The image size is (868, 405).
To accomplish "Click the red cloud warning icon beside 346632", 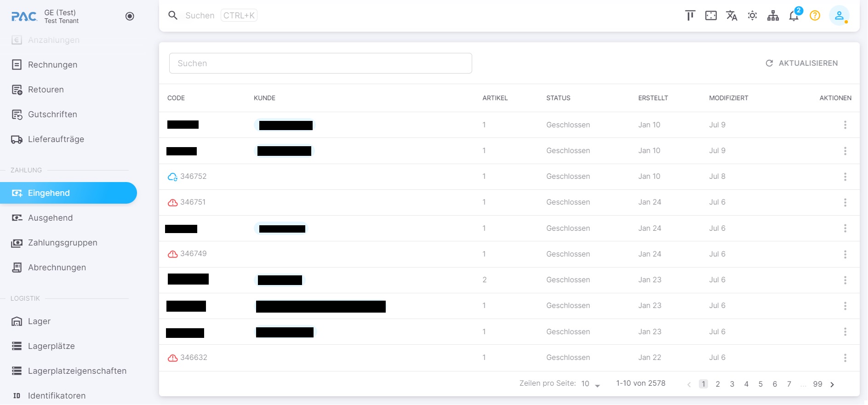I will click(x=172, y=358).
